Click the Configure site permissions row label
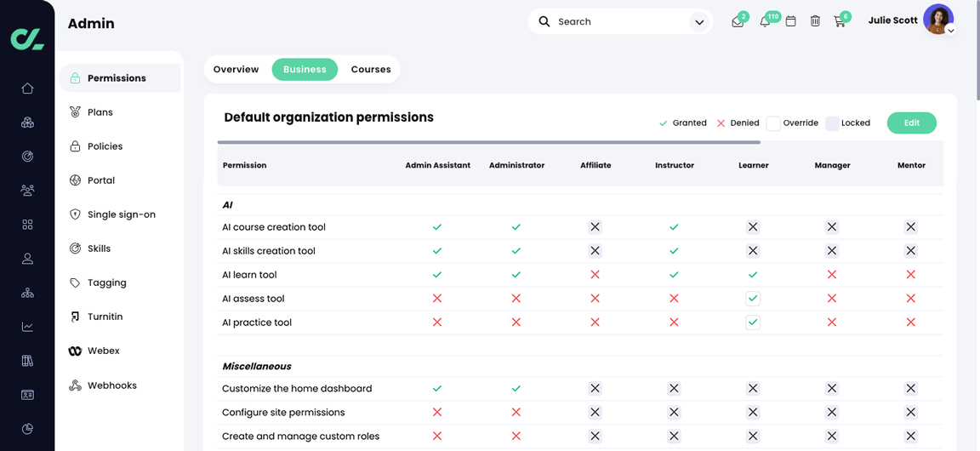The image size is (980, 451). (283, 412)
